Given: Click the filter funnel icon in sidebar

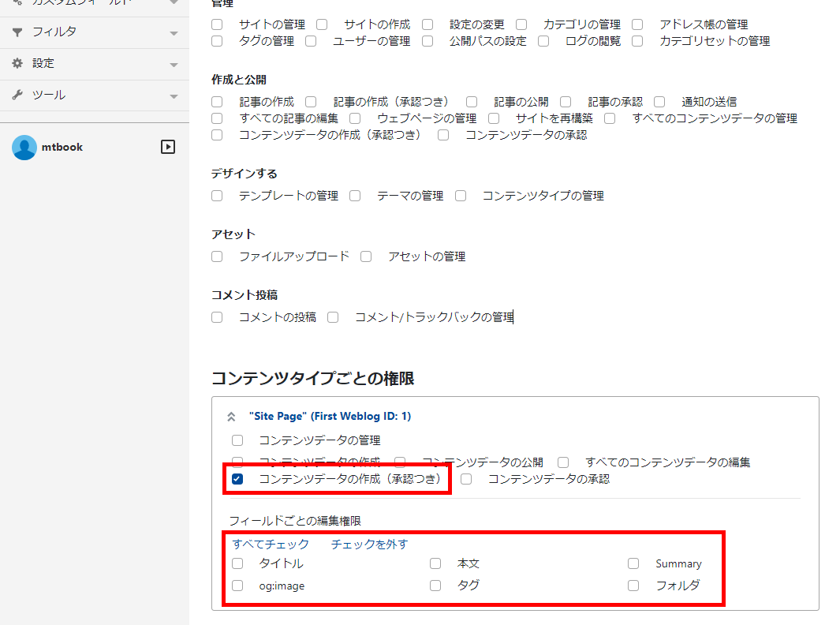Looking at the screenshot, I should (x=17, y=32).
